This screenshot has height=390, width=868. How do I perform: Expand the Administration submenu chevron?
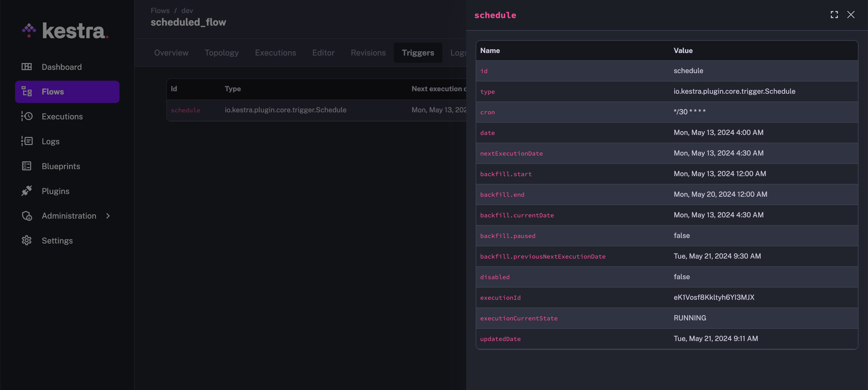click(x=108, y=216)
